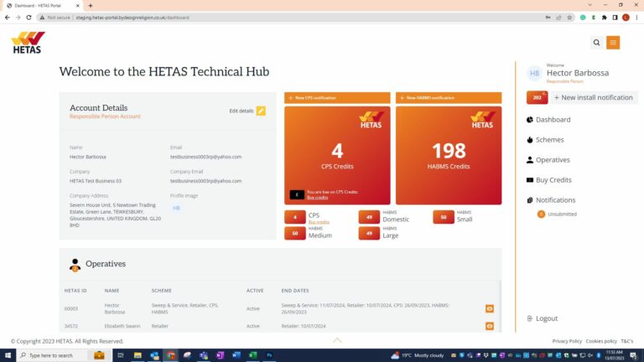
Task: Click Logout in the sidebar
Action: tap(547, 318)
